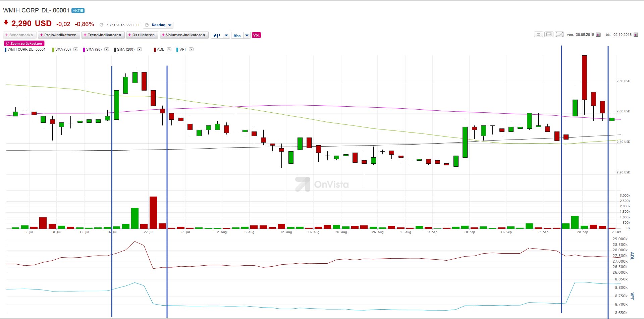Click the rotated ADL axis title
644x319 pixels.
point(632,256)
